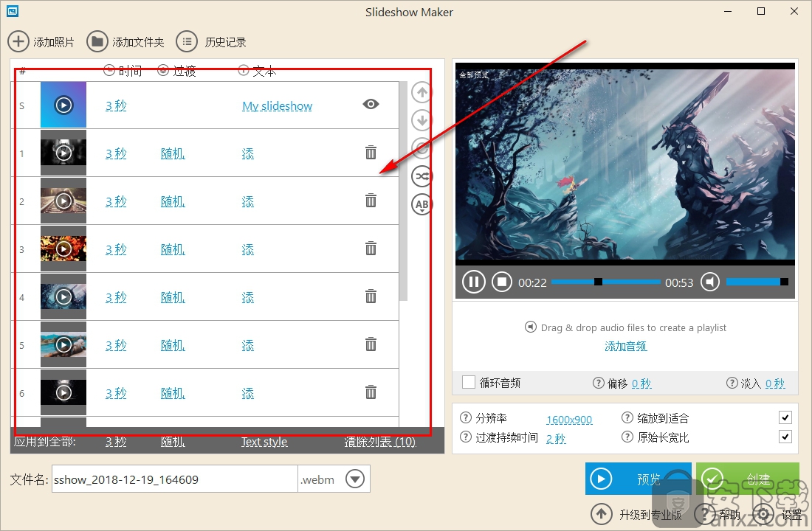This screenshot has height=531, width=812.
Task: Click the 3 seconds time of slide 1
Action: point(116,153)
